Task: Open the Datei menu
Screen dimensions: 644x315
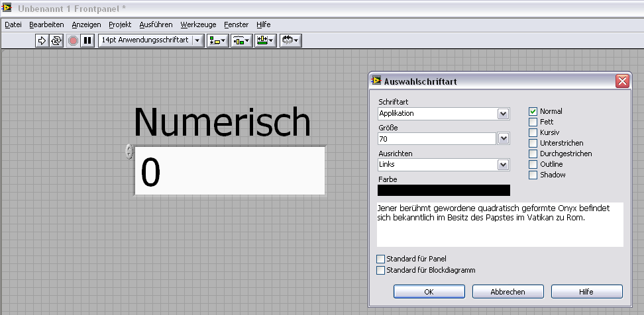Action: 13,24
